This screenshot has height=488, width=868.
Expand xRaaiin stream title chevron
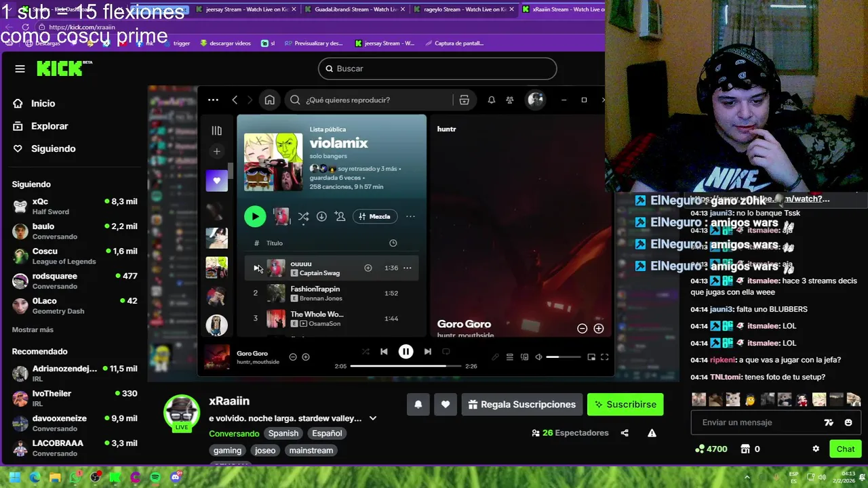372,418
